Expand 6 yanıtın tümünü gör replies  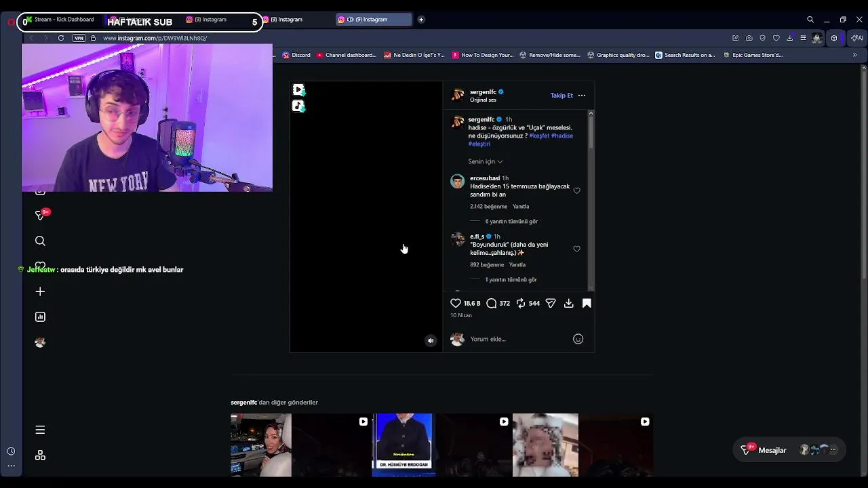point(511,222)
